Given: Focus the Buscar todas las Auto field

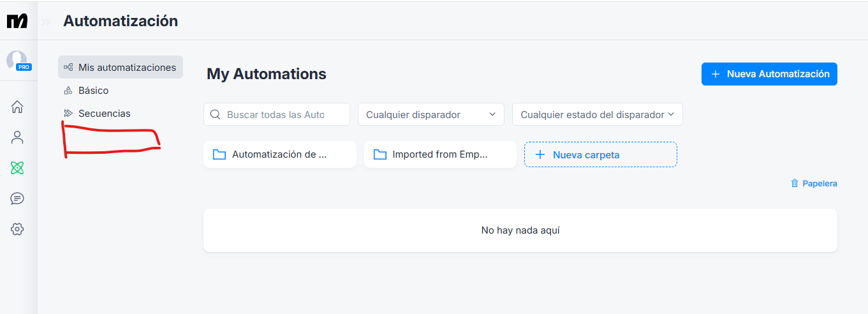Looking at the screenshot, I should 277,115.
